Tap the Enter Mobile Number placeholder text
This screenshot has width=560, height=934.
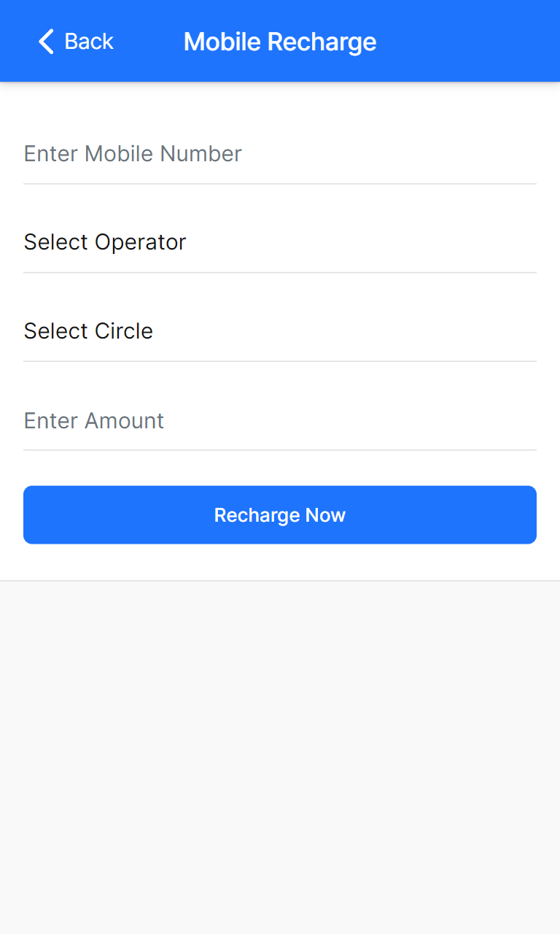(x=133, y=154)
